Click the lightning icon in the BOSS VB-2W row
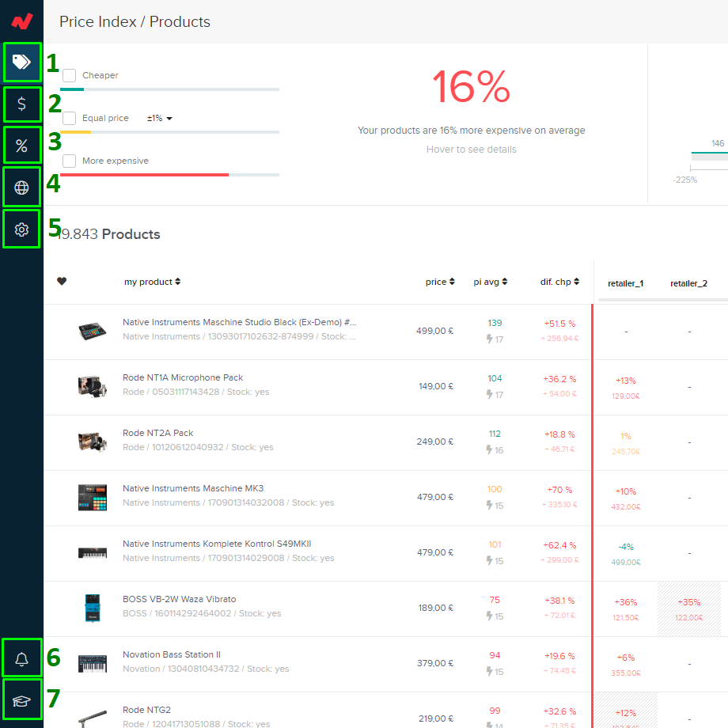The image size is (728, 728). (x=489, y=616)
